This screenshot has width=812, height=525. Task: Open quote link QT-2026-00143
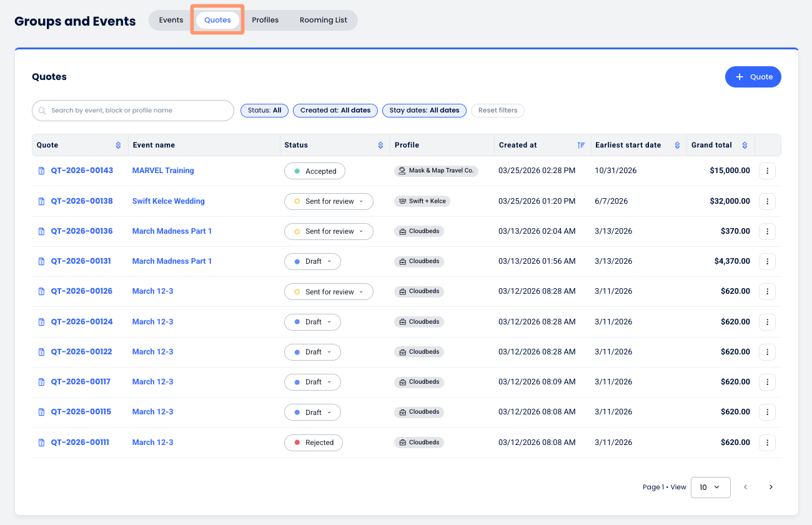click(82, 171)
